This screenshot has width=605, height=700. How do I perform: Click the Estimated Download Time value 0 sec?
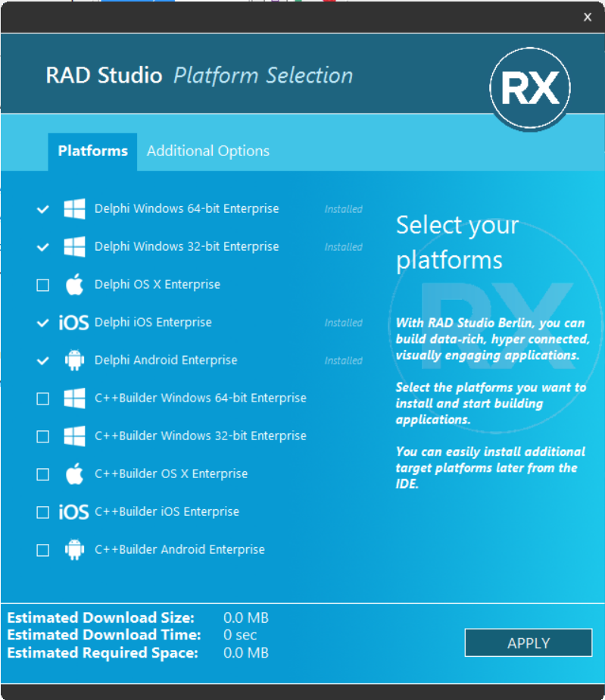click(240, 635)
